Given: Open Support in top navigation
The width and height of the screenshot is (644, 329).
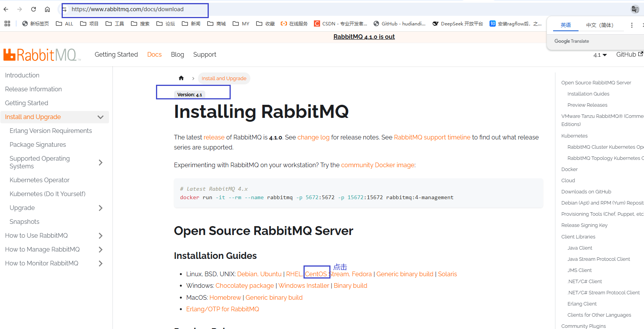Looking at the screenshot, I should (205, 55).
